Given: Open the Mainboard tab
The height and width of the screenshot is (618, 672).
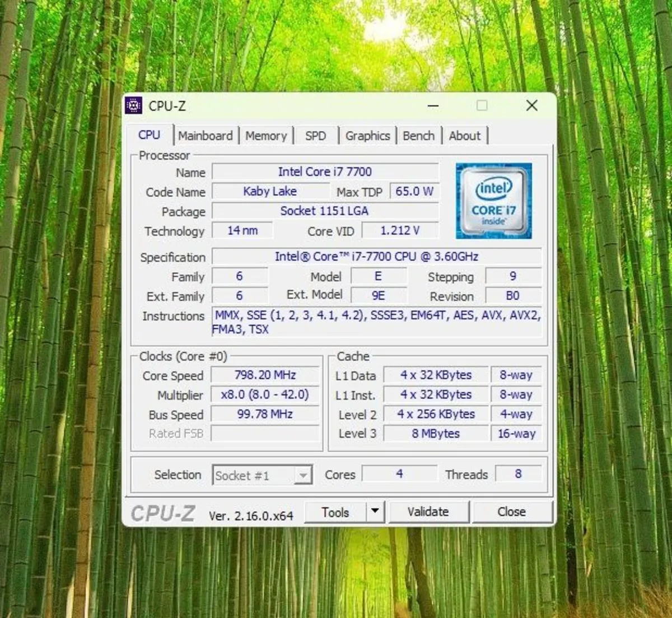Looking at the screenshot, I should tap(206, 136).
